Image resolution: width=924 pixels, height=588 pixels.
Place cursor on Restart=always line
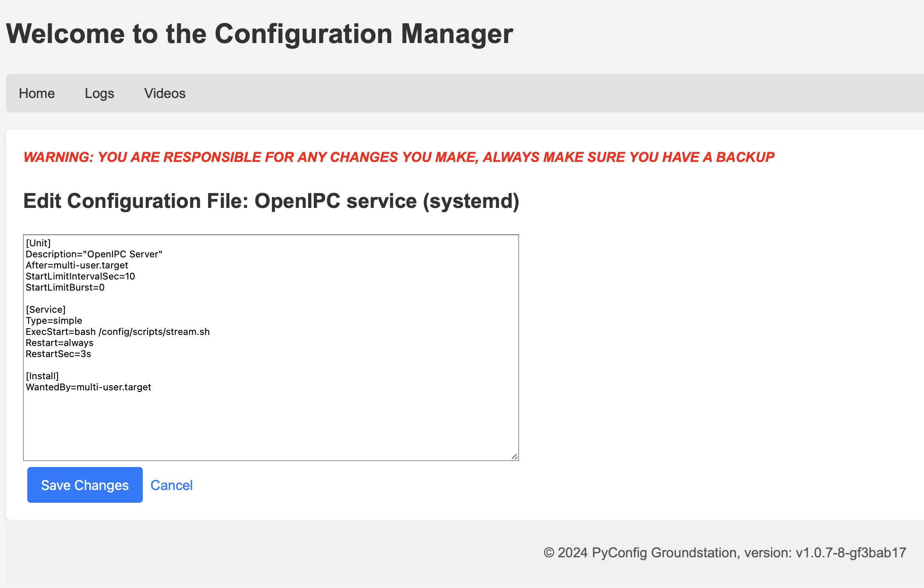click(x=59, y=343)
